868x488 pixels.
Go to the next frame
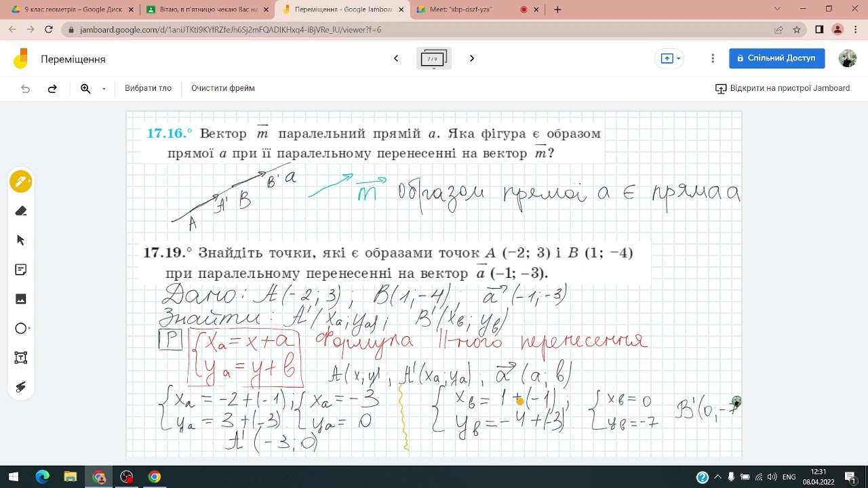[472, 58]
